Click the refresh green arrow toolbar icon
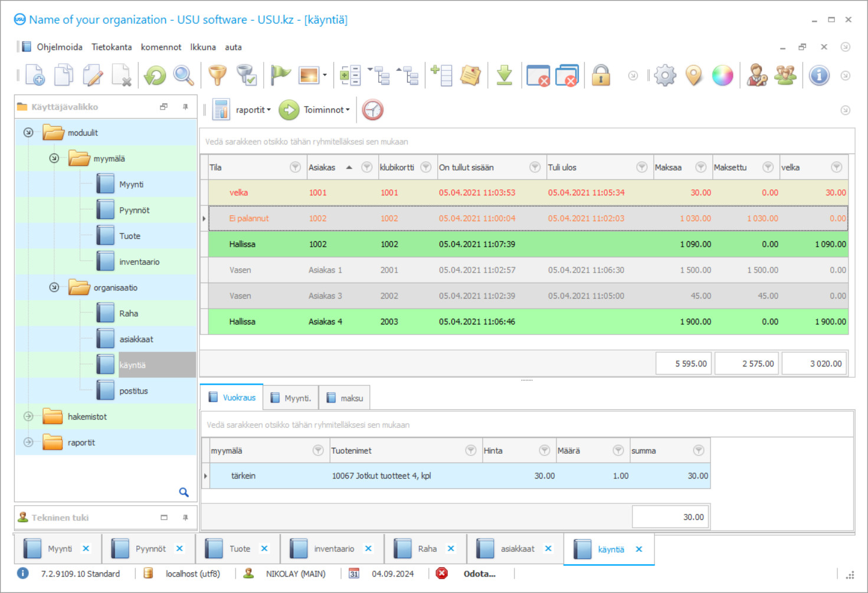 coord(155,76)
